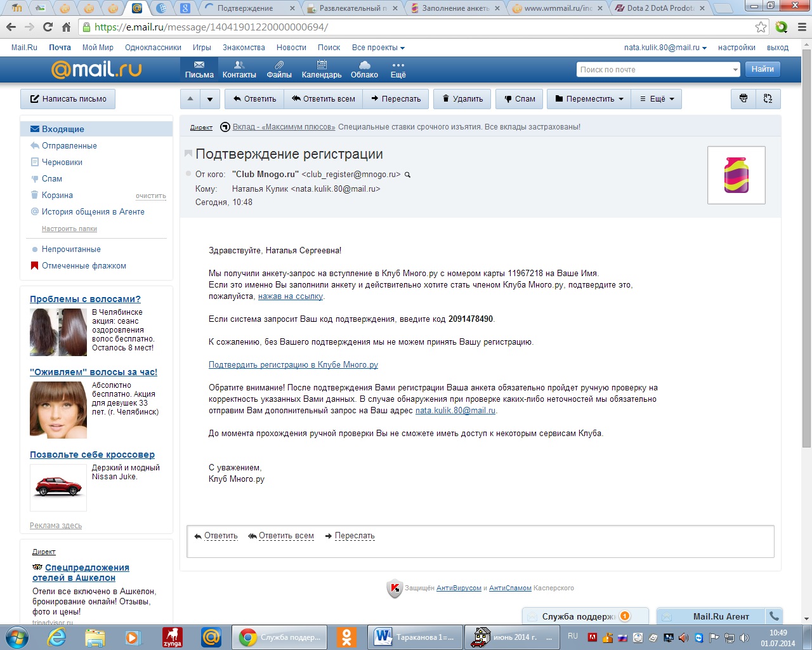Mark the message as Спам in the toolbar
Screen dimensions: 812x650
pos(520,98)
